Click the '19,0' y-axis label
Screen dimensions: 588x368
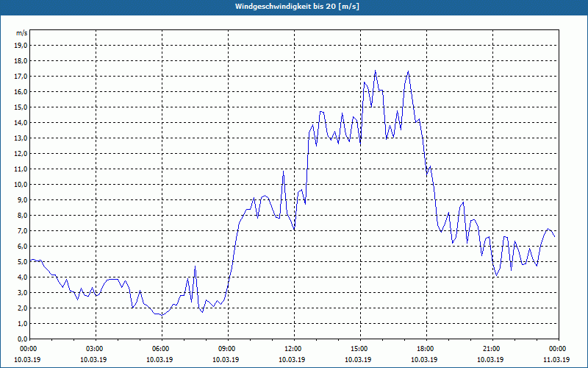pos(21,46)
